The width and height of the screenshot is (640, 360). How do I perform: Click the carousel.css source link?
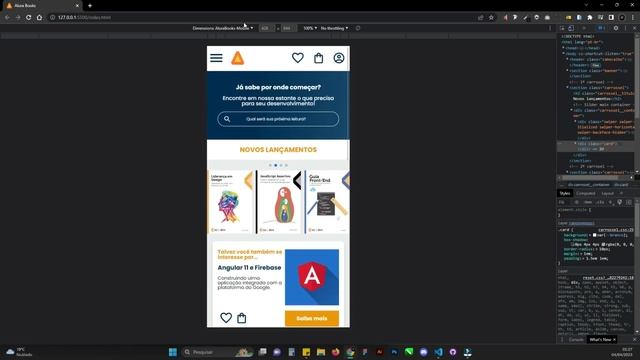(x=616, y=230)
